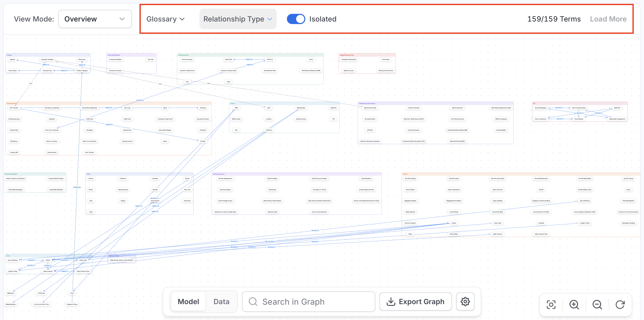Viewport: 644px width, 320px height.
Task: Click the magnifier icon in graph search
Action: click(x=253, y=302)
